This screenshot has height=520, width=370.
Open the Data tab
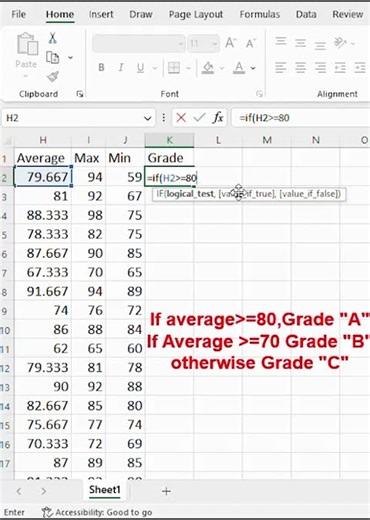coord(306,14)
